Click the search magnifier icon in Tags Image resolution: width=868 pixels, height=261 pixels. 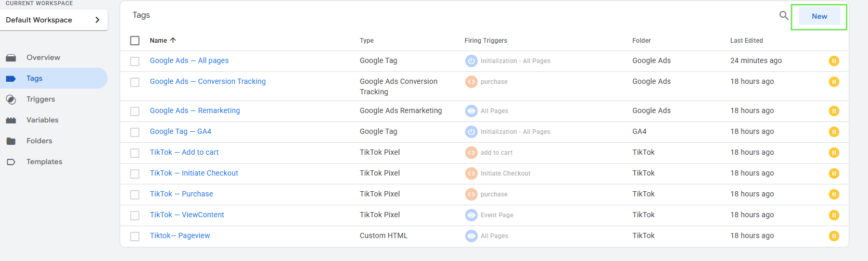(x=784, y=16)
